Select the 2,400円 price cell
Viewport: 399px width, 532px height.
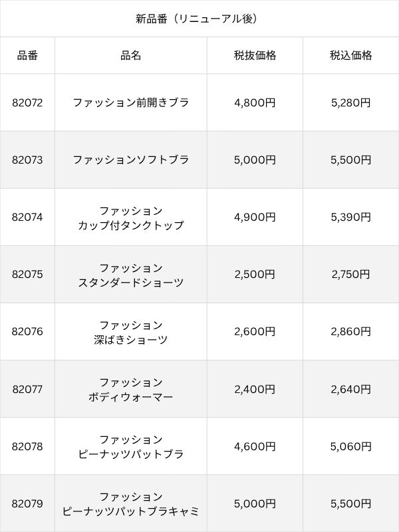pos(255,389)
